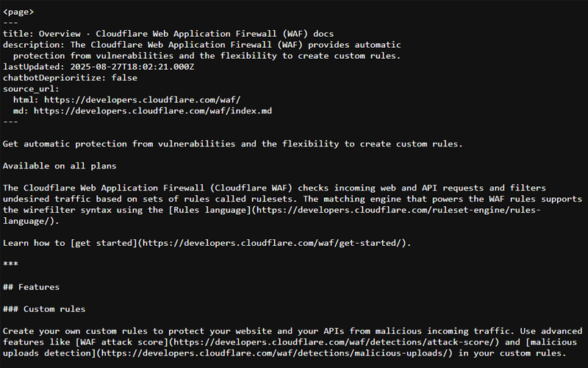Click the "chatbotDeprioritize: false" line

(x=70, y=78)
